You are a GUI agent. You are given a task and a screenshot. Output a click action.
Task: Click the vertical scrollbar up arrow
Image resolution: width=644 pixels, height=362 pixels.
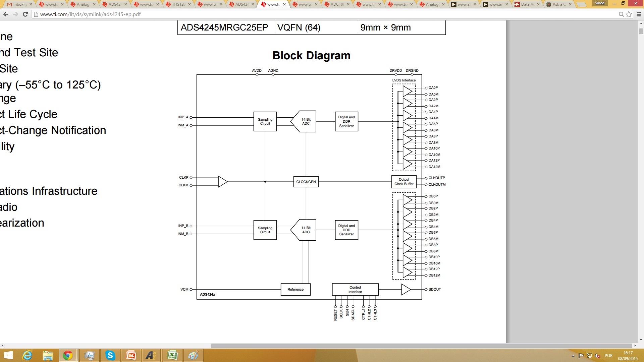click(x=641, y=23)
